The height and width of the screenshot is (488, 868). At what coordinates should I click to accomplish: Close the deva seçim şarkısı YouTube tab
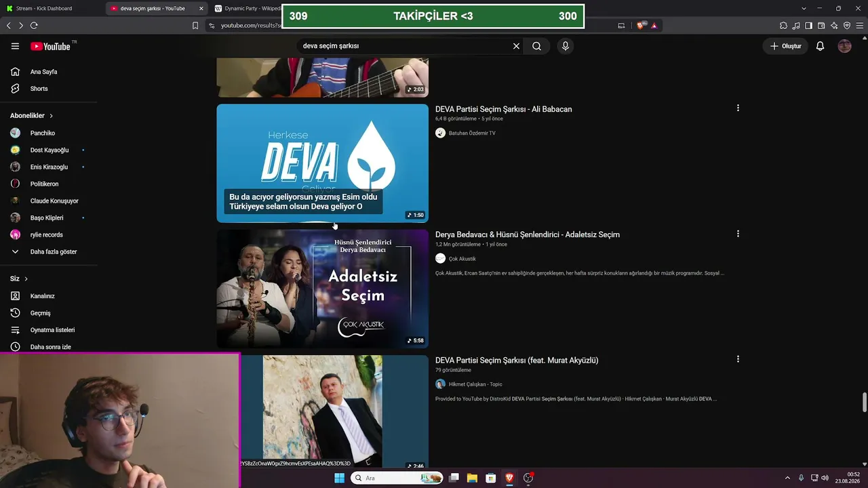(201, 8)
